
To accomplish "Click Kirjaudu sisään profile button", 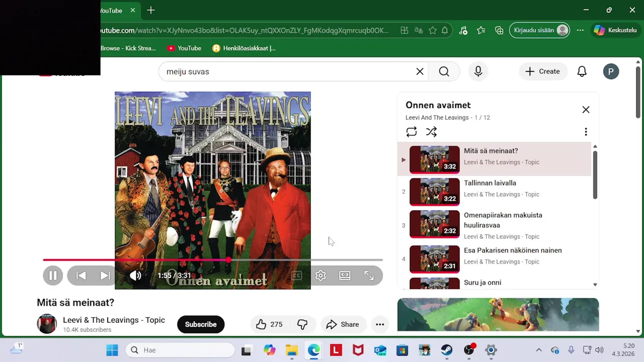I will [540, 30].
